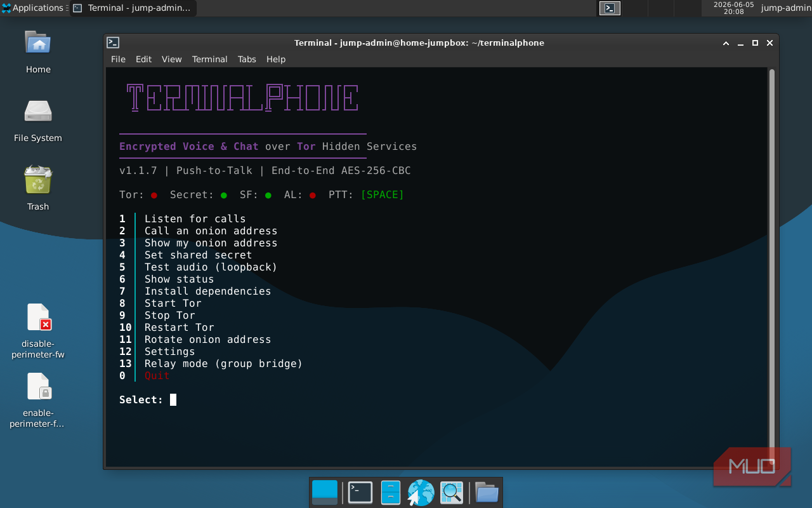Viewport: 812px width, 508px height.
Task: Click the "Set shared secret" line
Action: click(x=198, y=255)
